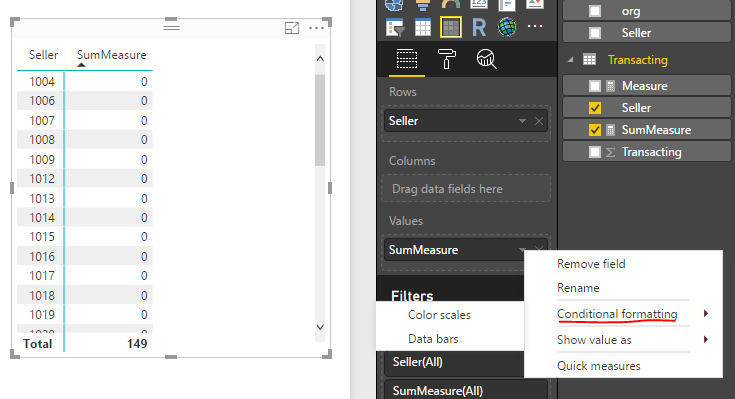
Task: Click seller cell 1004
Action: pos(42,82)
